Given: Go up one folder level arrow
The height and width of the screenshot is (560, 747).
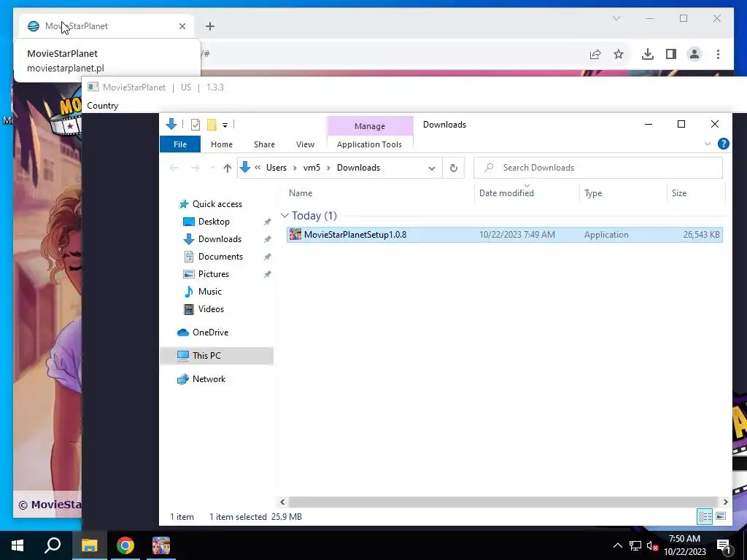Looking at the screenshot, I should [x=228, y=168].
